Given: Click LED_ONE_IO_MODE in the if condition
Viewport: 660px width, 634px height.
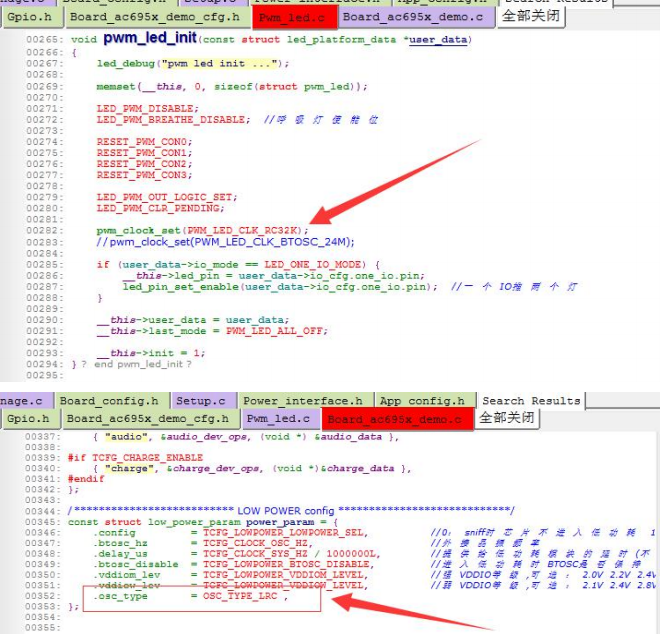Looking at the screenshot, I should (315, 264).
